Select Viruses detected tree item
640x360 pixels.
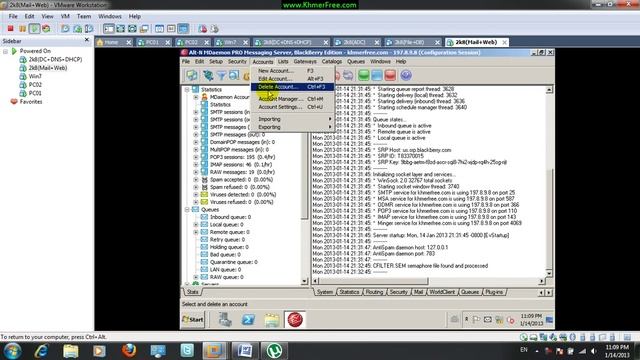pyautogui.click(x=243, y=195)
